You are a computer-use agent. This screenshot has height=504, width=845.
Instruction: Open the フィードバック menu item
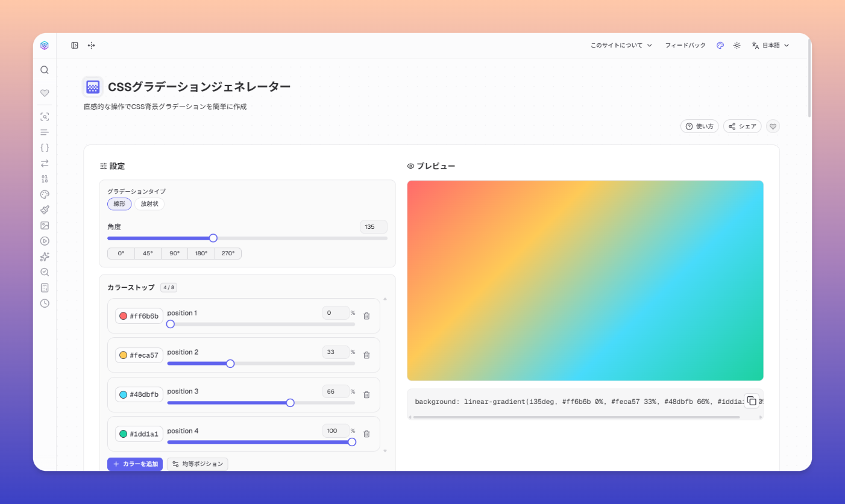[685, 45]
